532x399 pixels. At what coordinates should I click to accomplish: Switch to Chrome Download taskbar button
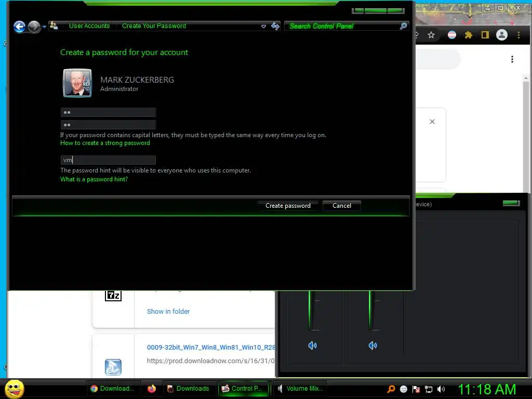(x=112, y=389)
